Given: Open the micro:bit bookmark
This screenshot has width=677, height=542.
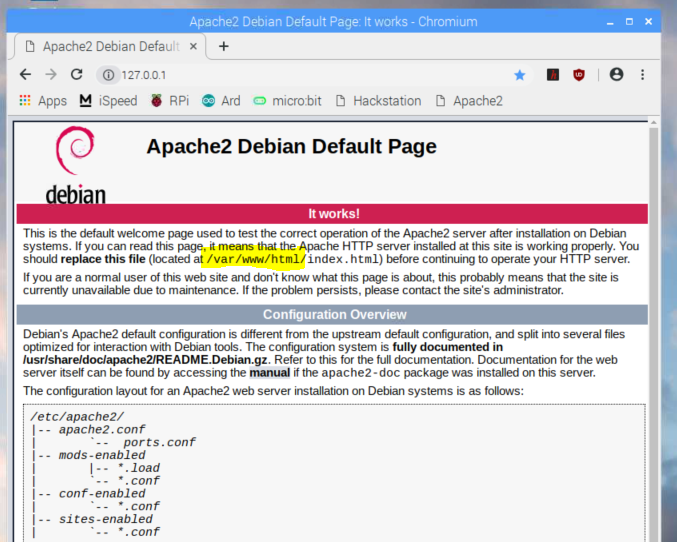Looking at the screenshot, I should click(x=287, y=101).
